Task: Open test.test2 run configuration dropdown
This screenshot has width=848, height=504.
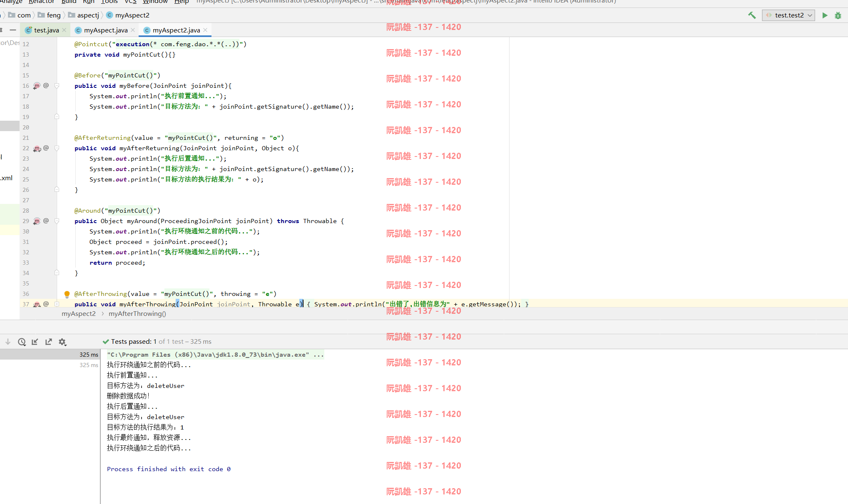Action: click(x=788, y=15)
